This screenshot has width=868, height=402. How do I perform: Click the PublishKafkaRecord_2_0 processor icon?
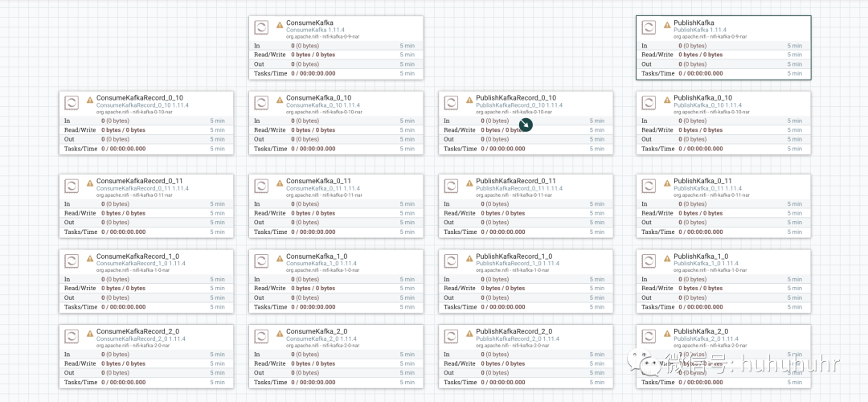(x=451, y=336)
